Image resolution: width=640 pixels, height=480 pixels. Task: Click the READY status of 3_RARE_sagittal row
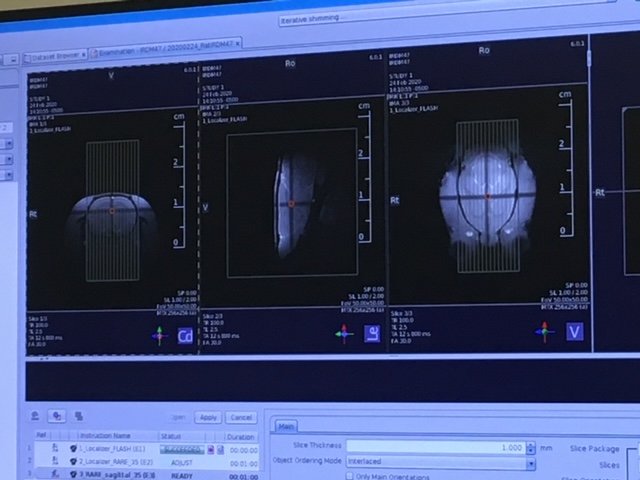182,476
